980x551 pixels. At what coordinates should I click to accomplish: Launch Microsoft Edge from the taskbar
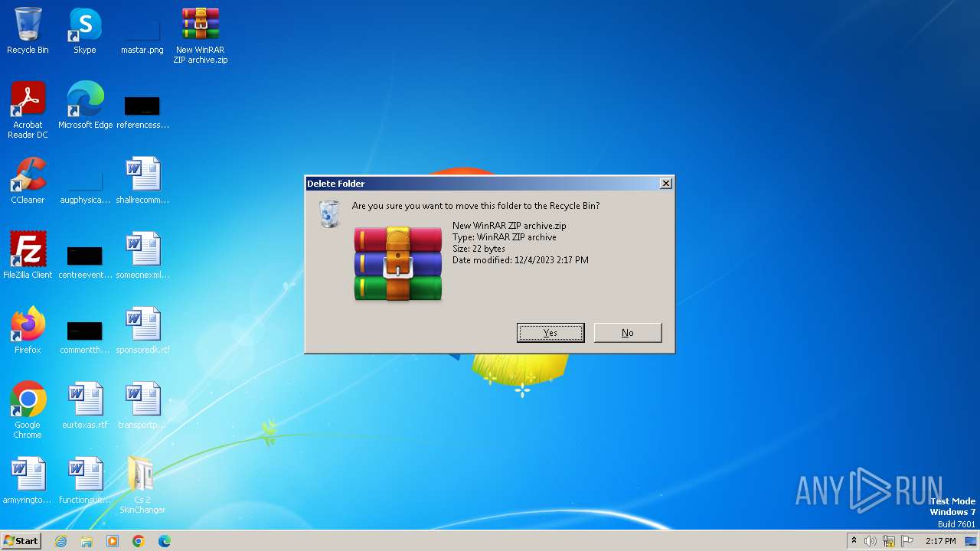pos(165,541)
